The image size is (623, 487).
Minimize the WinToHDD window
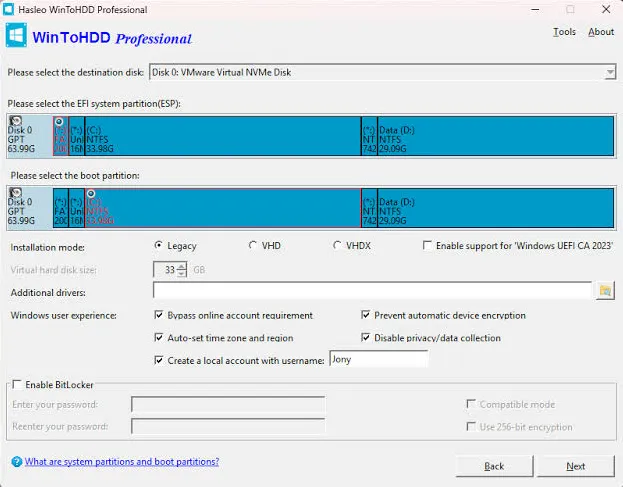pos(536,10)
